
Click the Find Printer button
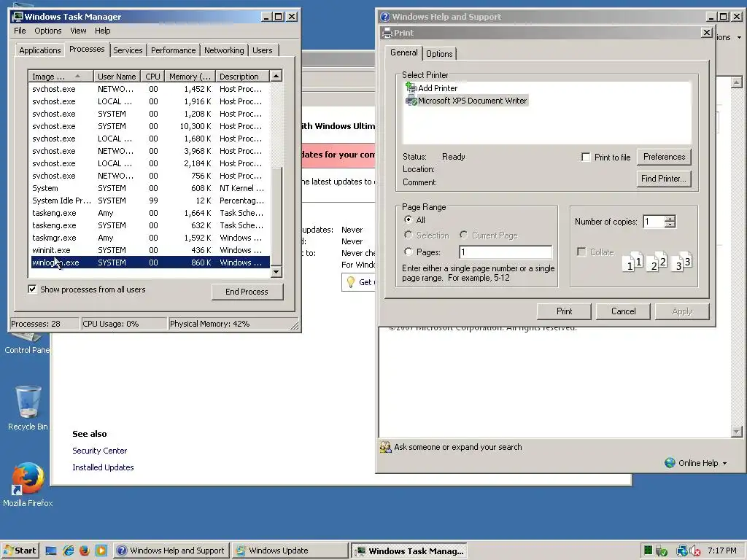click(664, 179)
